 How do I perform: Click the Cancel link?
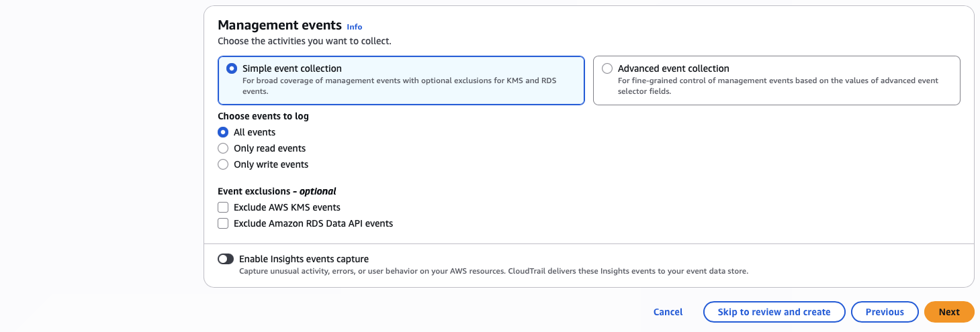tap(668, 312)
